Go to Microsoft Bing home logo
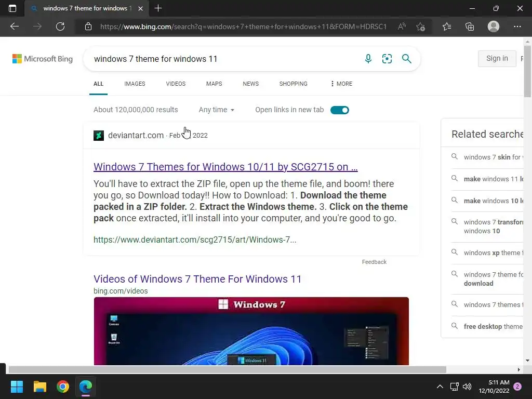Image resolution: width=532 pixels, height=399 pixels. coord(43,59)
